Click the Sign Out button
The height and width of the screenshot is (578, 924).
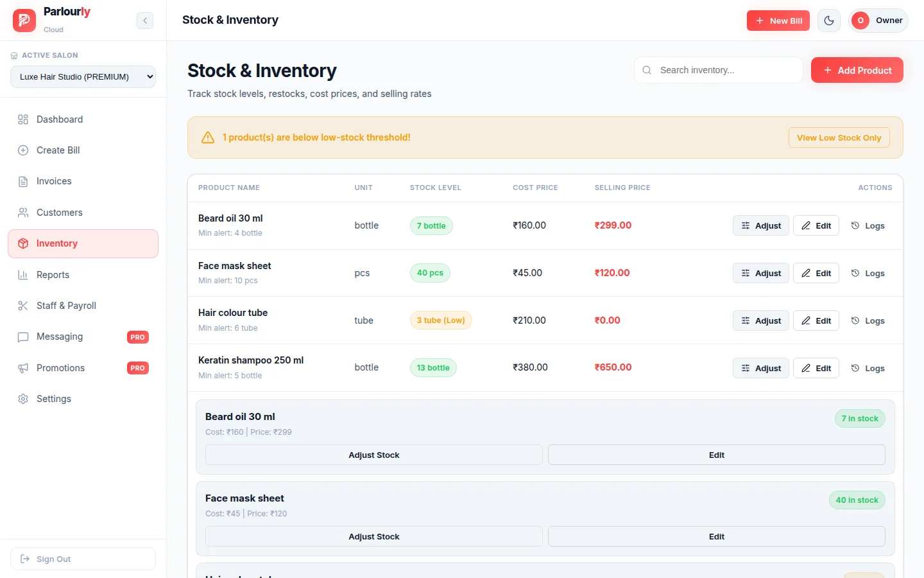(83, 559)
